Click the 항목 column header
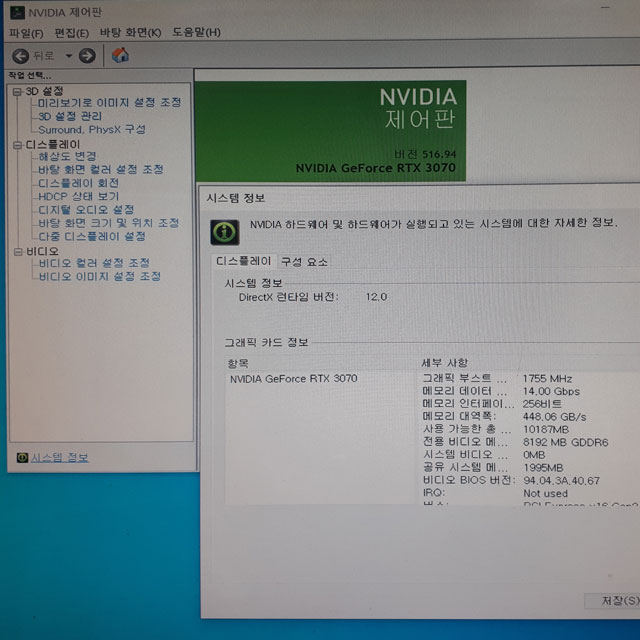This screenshot has height=640, width=640. click(x=238, y=363)
